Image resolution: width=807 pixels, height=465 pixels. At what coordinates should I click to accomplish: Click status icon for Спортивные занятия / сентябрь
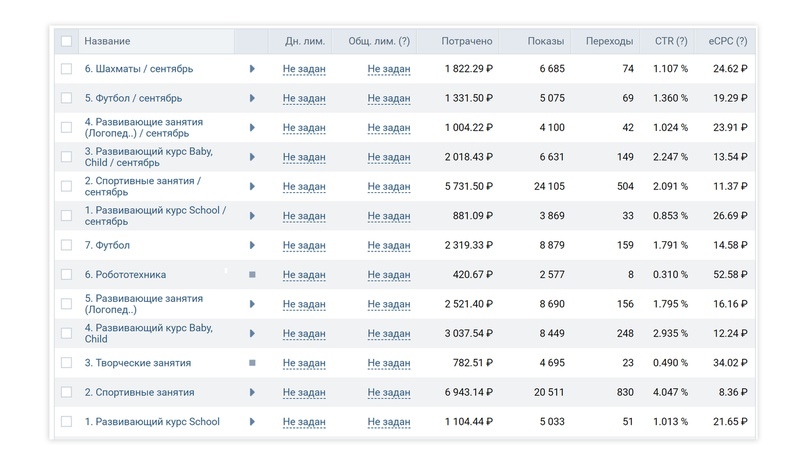252,186
